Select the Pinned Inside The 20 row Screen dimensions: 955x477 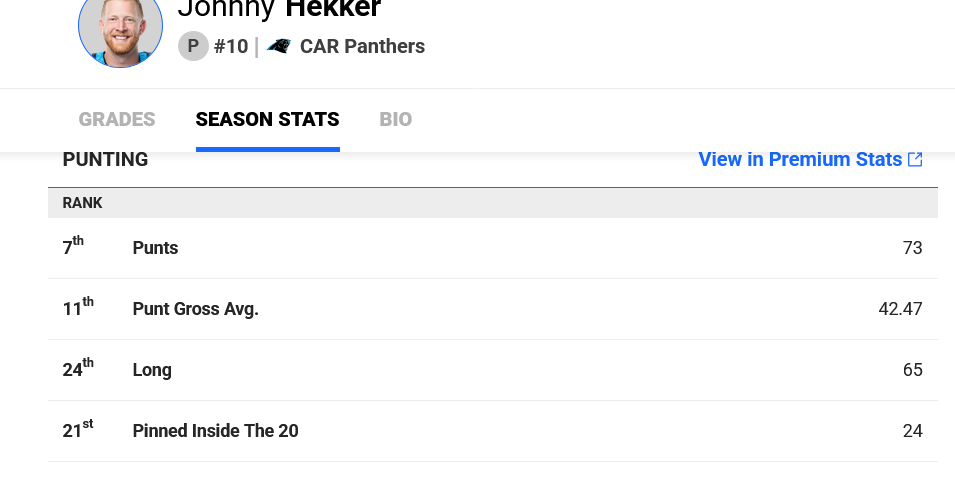493,431
